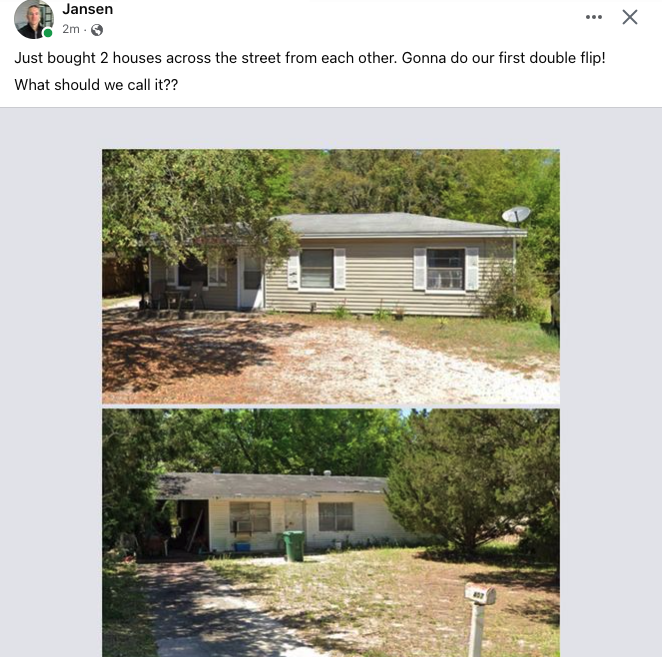The height and width of the screenshot is (657, 662).
Task: Open the top house photo with tan siding
Action: [331, 277]
